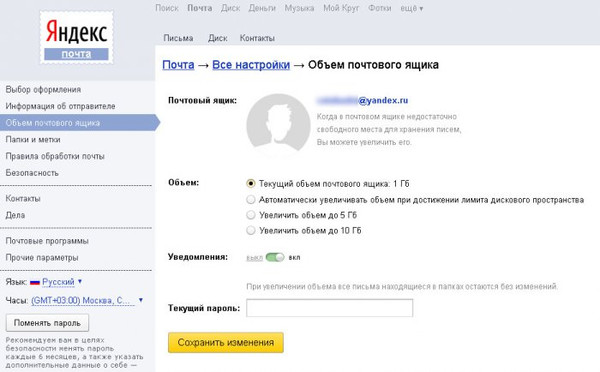Click the выкл label of the notifications switch
600x372 pixels.
(x=254, y=258)
